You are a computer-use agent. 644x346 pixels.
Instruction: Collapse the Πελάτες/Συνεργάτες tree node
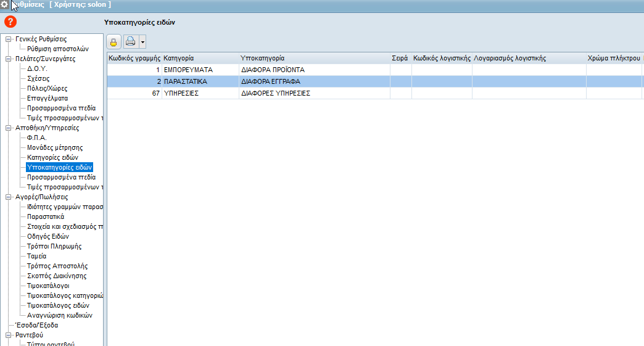pos(9,59)
